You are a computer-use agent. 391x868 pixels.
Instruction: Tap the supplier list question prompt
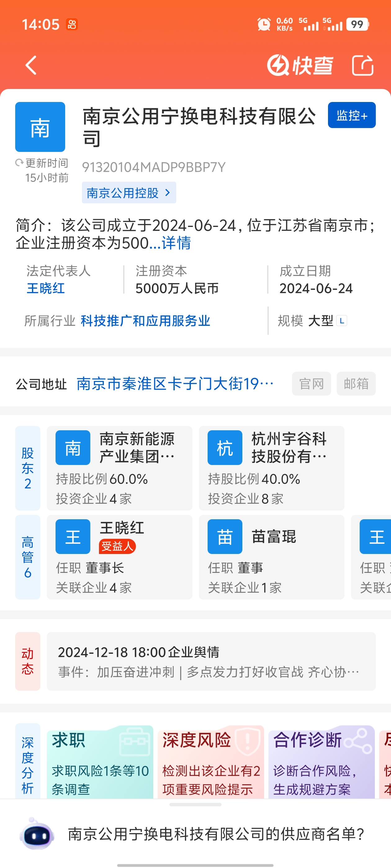[x=216, y=834]
